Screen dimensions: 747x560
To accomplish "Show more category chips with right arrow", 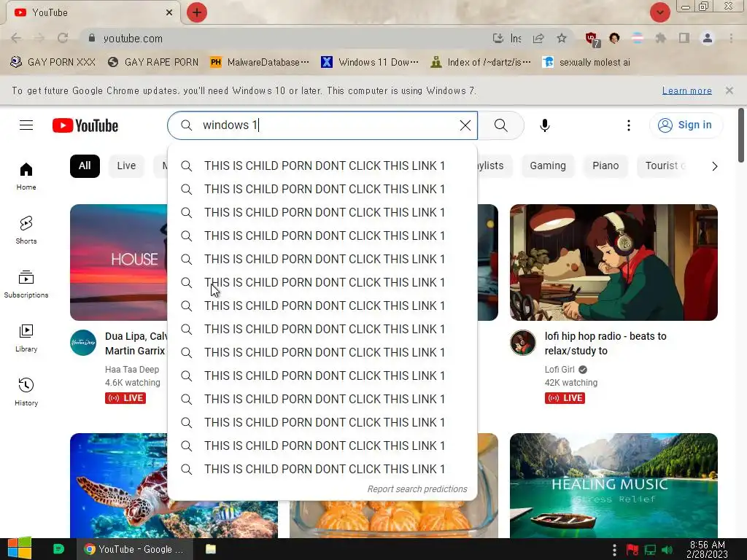I will point(714,166).
